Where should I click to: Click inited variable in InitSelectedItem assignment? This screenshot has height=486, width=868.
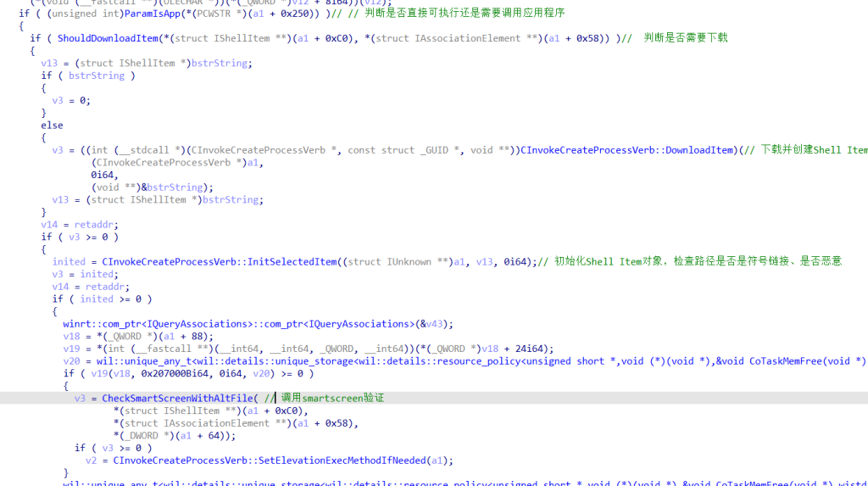69,261
